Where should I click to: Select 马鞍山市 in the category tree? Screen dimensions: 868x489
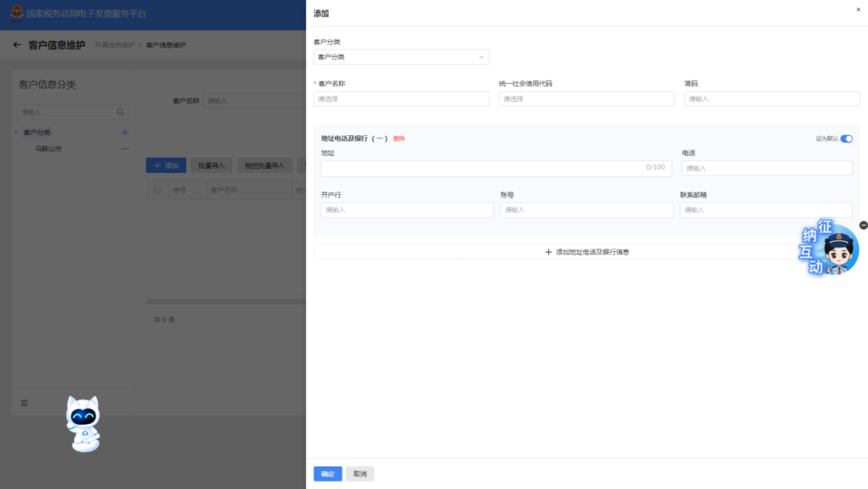[x=48, y=149]
